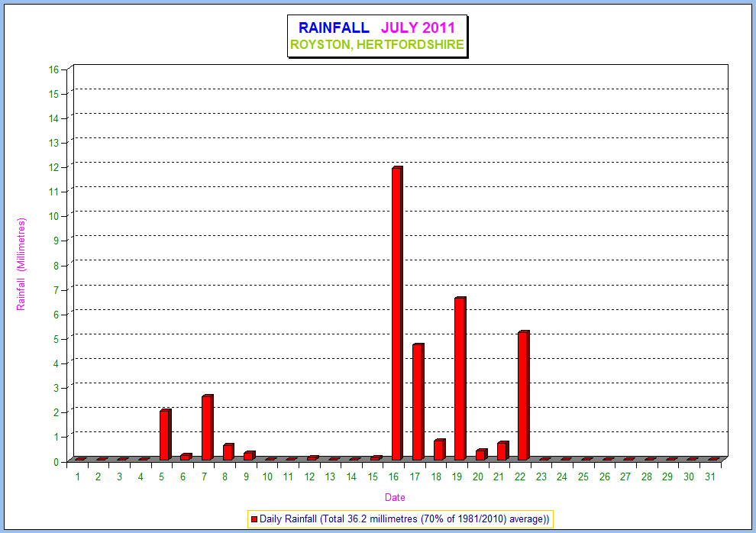756x533 pixels.
Task: Select the rainfall bar for date 21
Action: tap(503, 451)
